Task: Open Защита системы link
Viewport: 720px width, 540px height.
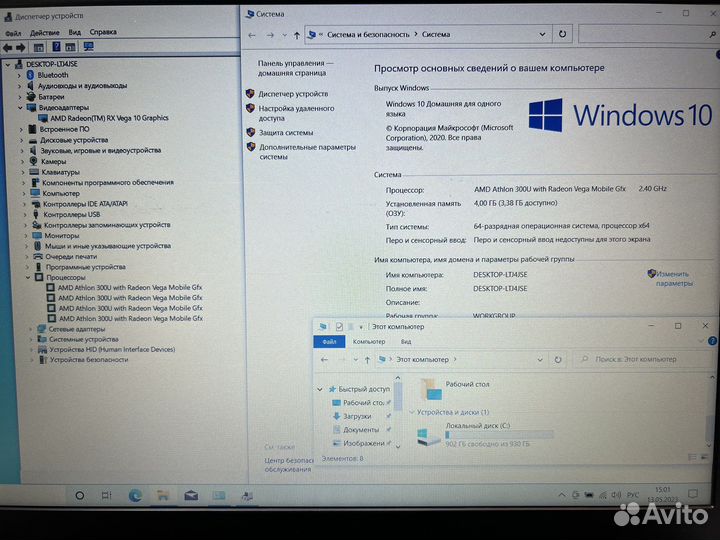Action: [286, 133]
